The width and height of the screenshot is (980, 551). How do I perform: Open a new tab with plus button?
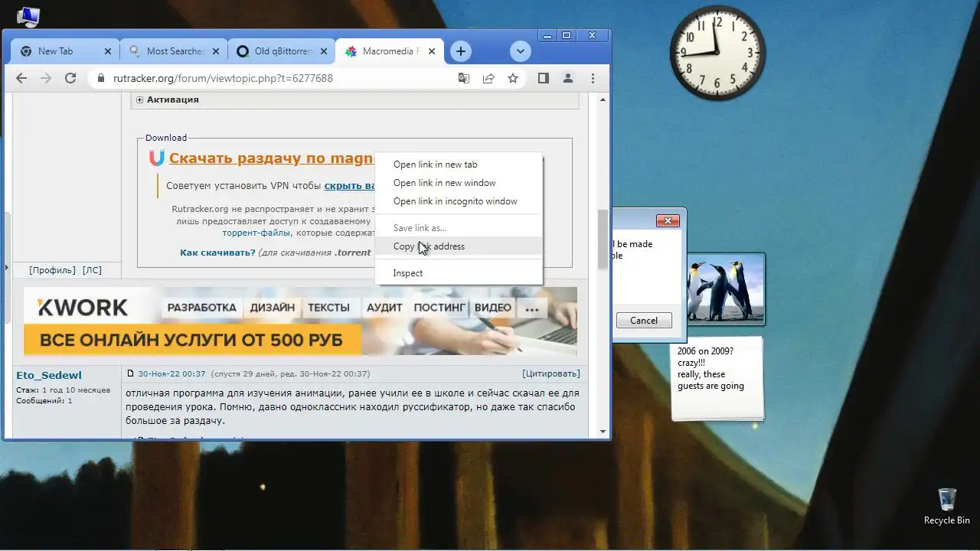(460, 51)
